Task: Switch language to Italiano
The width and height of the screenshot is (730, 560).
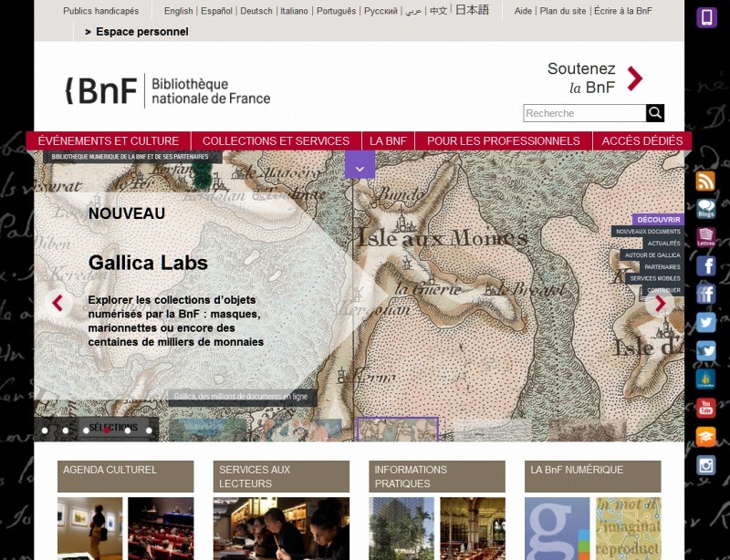Action: (x=294, y=11)
